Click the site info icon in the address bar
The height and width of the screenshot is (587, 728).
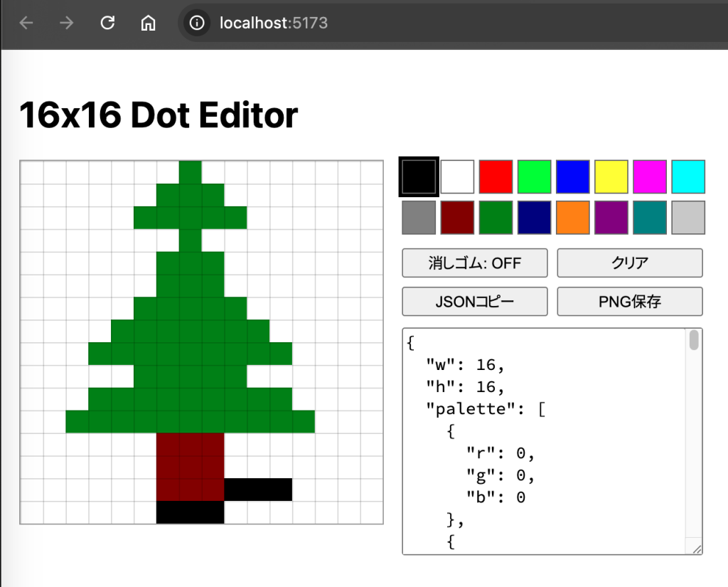[196, 22]
